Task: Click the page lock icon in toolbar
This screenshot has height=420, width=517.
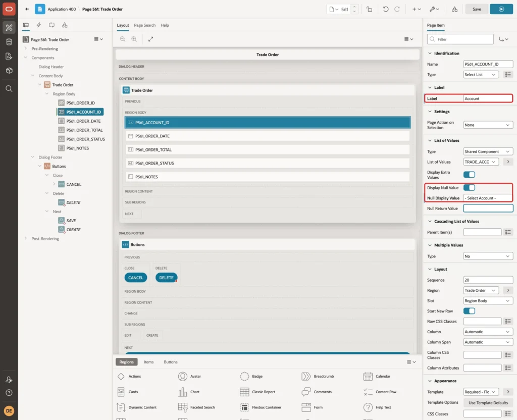Action: pyautogui.click(x=369, y=9)
